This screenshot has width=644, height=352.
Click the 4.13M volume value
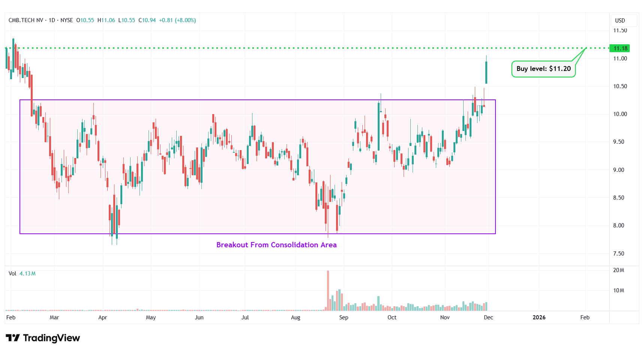28,274
